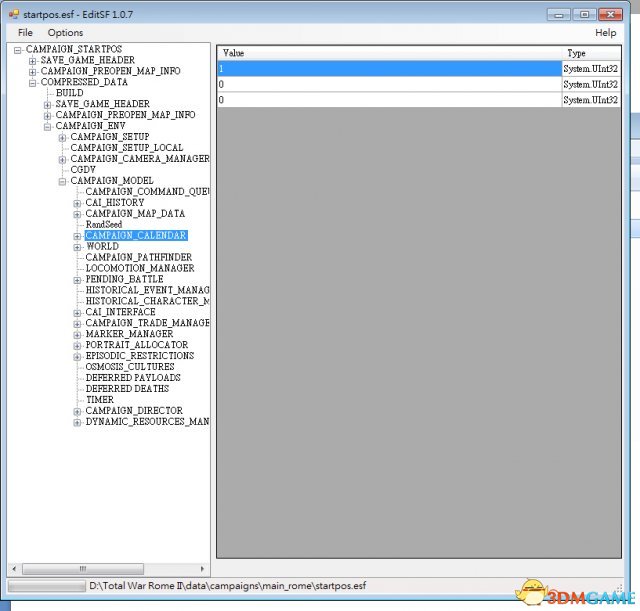Open the Help menu
The width and height of the screenshot is (640, 611).
(605, 33)
